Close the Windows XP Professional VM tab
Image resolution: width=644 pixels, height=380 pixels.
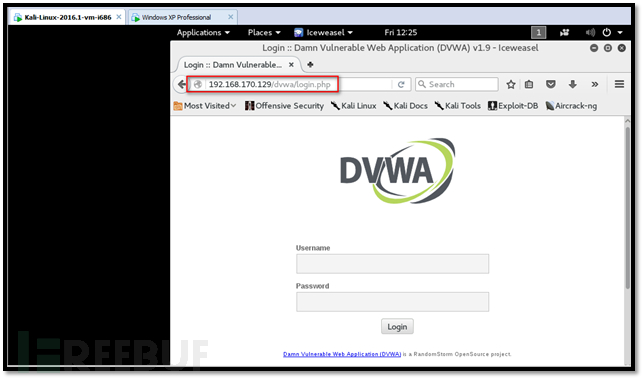pyautogui.click(x=230, y=17)
